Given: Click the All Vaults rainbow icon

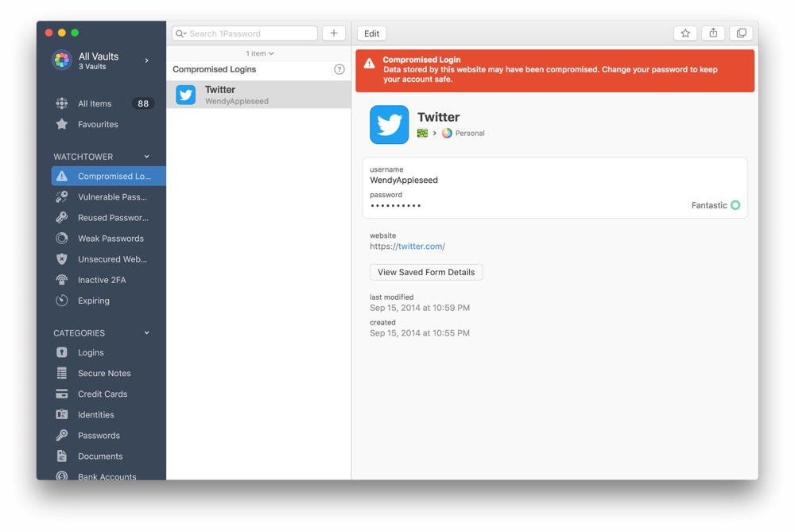Looking at the screenshot, I should point(62,60).
